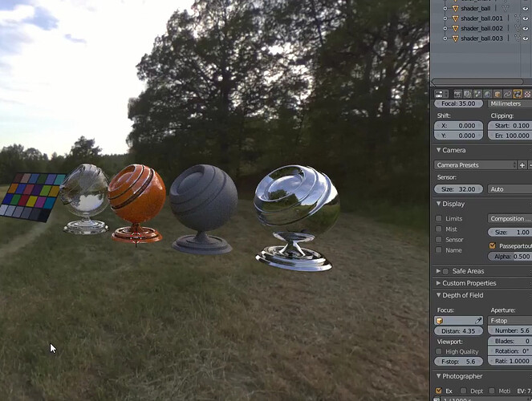Open the Object properties tab (orange cube)
The height and width of the screenshot is (401, 532).
point(497,94)
